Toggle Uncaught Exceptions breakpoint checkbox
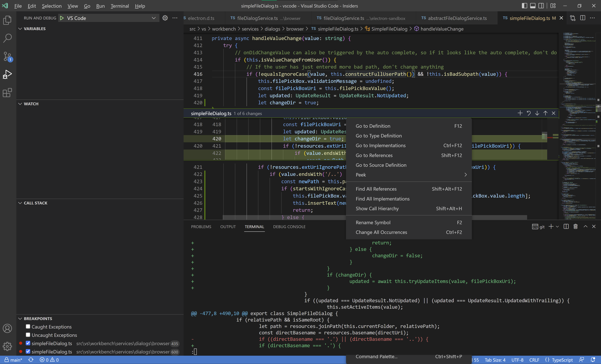This screenshot has width=601, height=364. 28,335
